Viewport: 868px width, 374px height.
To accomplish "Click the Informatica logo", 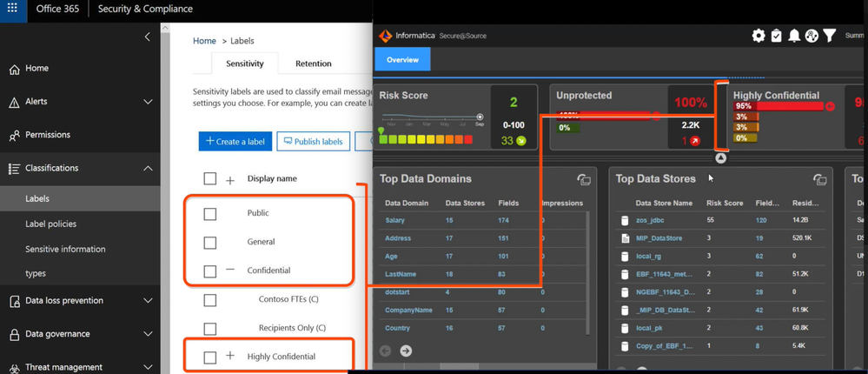I will 385,36.
